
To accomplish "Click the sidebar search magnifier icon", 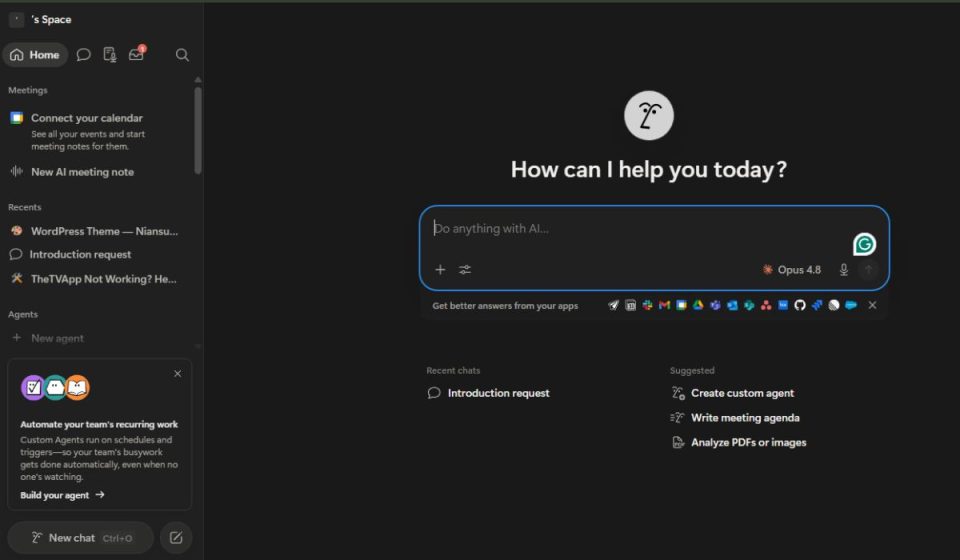I will pos(182,55).
